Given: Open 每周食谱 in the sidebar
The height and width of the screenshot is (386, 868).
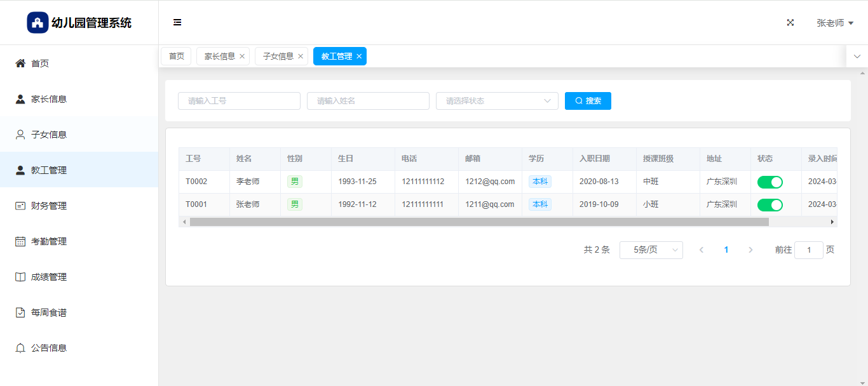Looking at the screenshot, I should coord(48,312).
